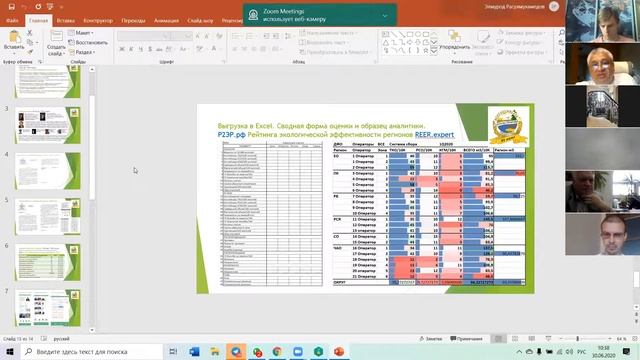Screen dimensions: 640x360
Task: Open Направление текста text direction menu
Action: tap(329, 33)
